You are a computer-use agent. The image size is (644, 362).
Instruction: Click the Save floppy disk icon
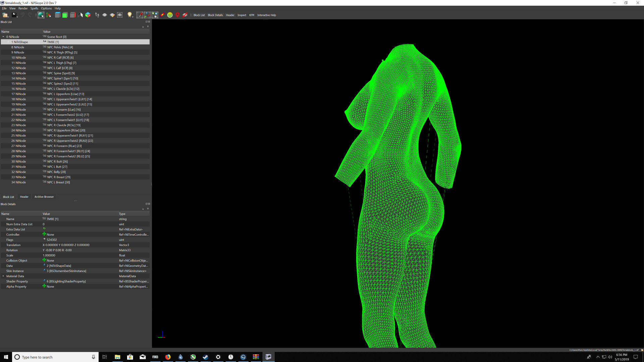click(x=14, y=15)
